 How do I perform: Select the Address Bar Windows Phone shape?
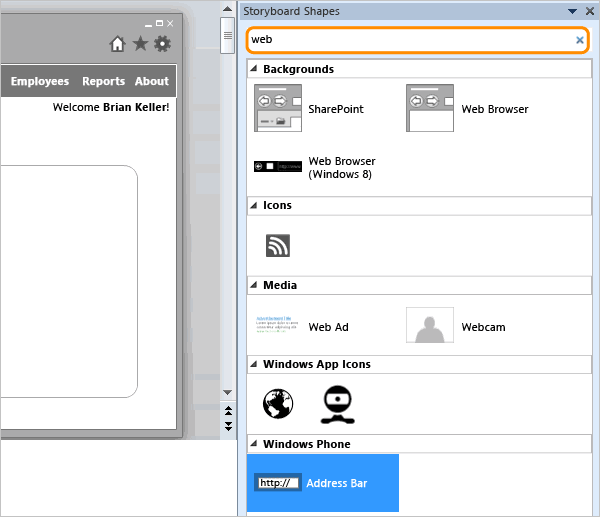pos(322,483)
